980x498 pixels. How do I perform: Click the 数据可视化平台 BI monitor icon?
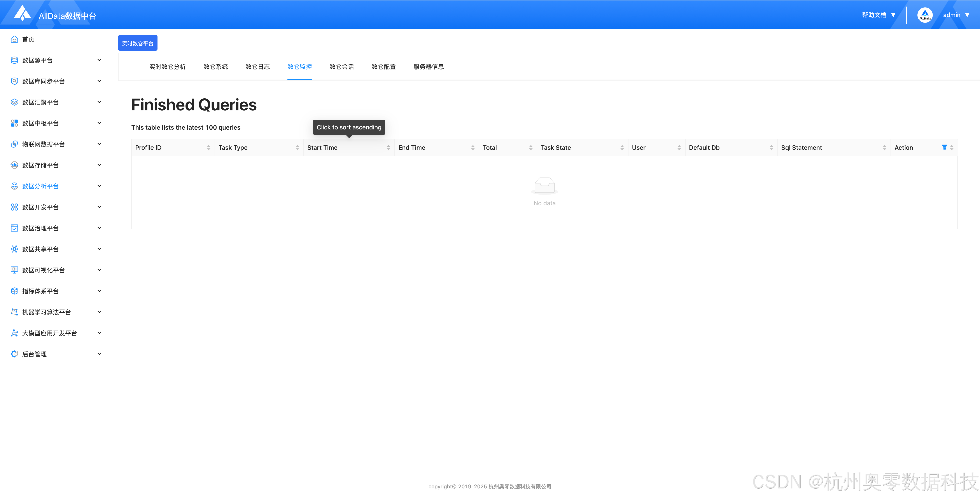[x=14, y=270]
